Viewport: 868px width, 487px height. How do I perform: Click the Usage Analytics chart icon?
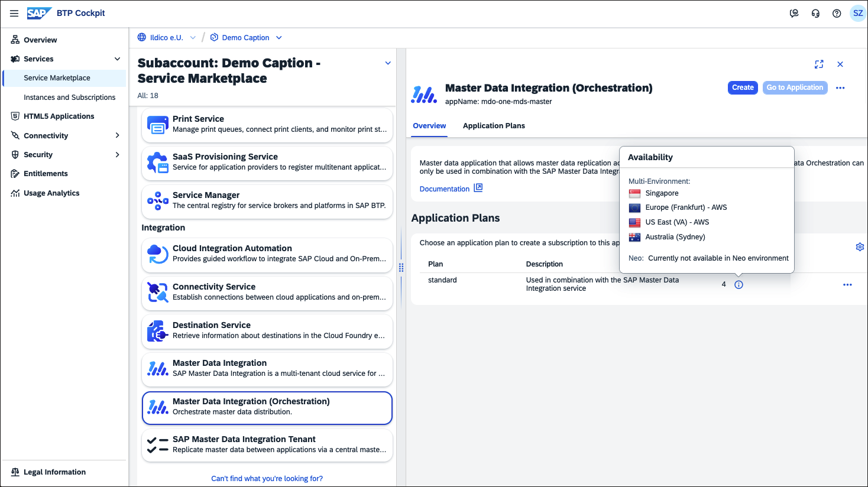pos(15,193)
